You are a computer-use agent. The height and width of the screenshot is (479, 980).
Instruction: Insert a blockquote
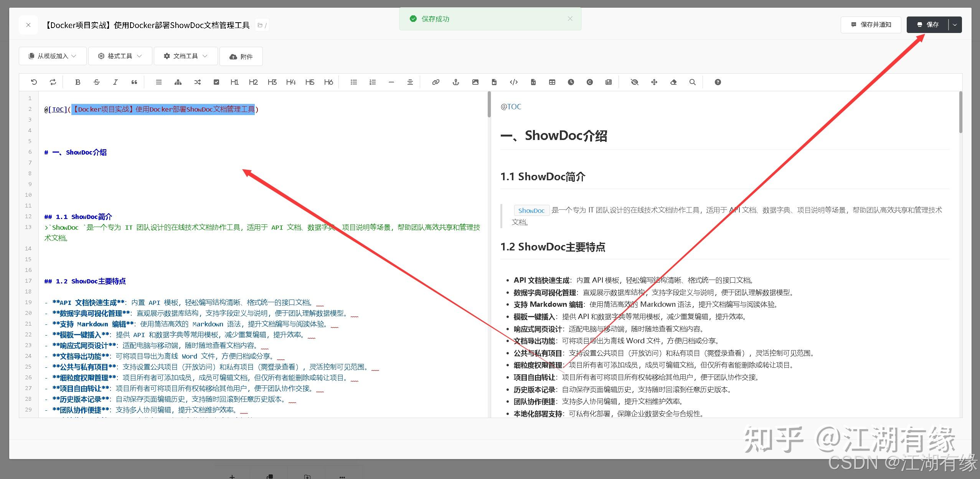(x=134, y=82)
